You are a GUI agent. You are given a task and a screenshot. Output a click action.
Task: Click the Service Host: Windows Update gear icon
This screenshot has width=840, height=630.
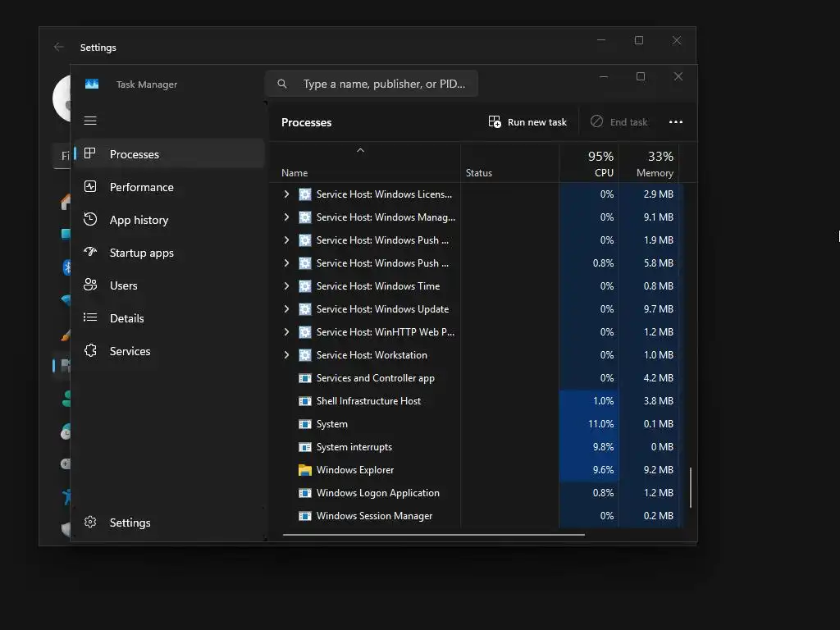coord(305,309)
